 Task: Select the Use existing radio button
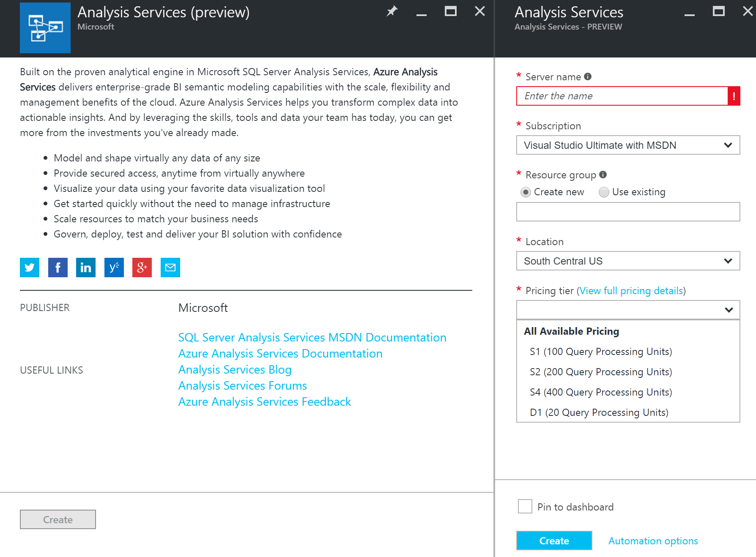[604, 192]
